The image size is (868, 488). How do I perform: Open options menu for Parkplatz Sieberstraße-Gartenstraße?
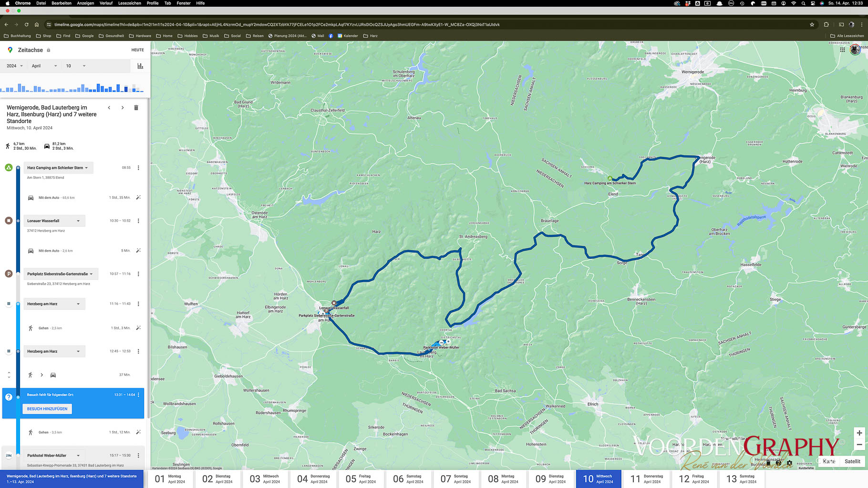(x=138, y=274)
